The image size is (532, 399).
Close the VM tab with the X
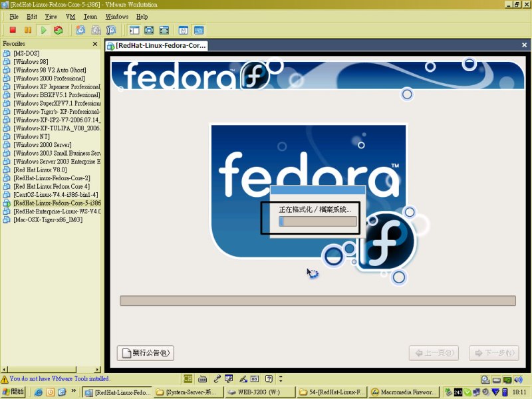tap(524, 45)
